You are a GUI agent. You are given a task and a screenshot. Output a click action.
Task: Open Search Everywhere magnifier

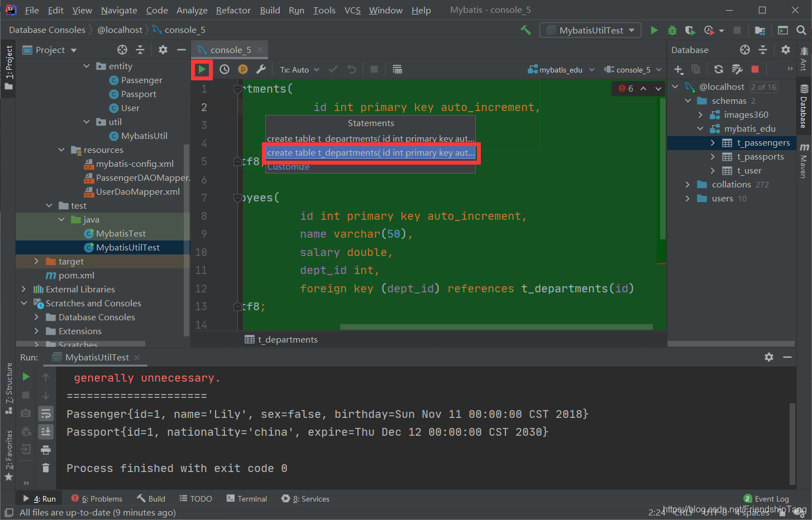(801, 30)
